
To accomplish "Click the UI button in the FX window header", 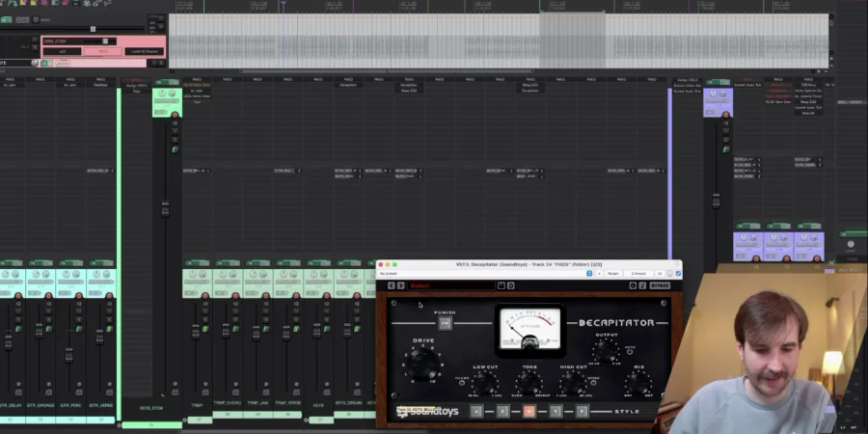I will pos(660,274).
